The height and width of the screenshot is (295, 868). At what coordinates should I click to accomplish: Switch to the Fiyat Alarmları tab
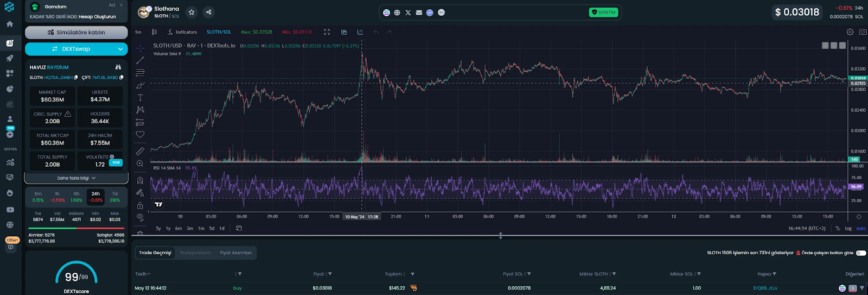click(x=235, y=253)
